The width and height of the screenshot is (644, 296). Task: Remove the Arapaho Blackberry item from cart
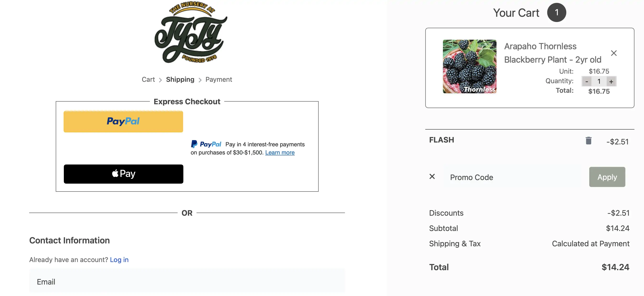click(613, 53)
